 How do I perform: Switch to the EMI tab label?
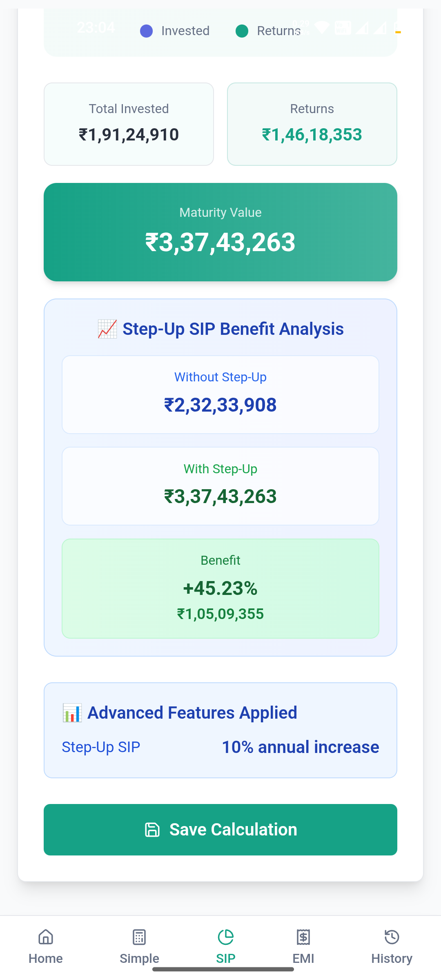pos(303,958)
